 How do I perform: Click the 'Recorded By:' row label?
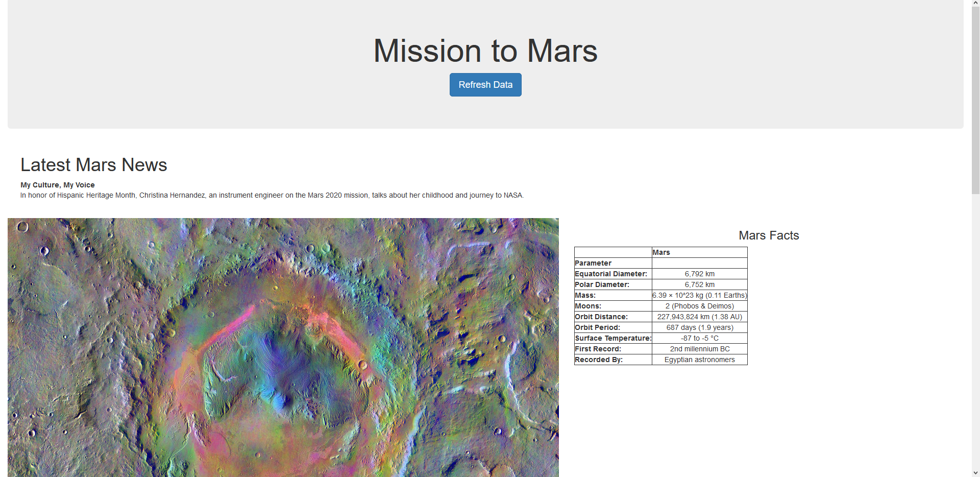click(613, 360)
